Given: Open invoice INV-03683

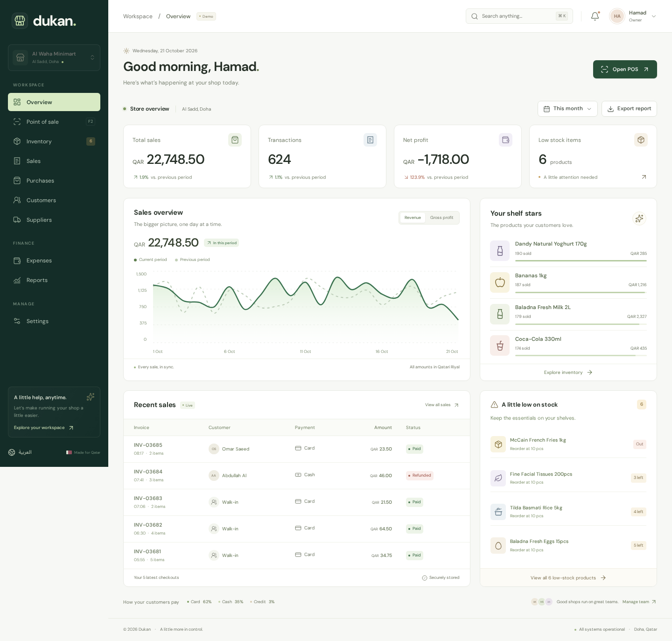Looking at the screenshot, I should [x=148, y=498].
